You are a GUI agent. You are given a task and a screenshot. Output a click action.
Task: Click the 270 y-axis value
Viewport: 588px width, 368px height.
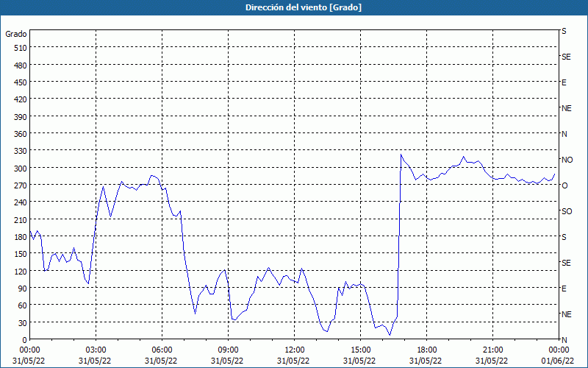coord(21,185)
